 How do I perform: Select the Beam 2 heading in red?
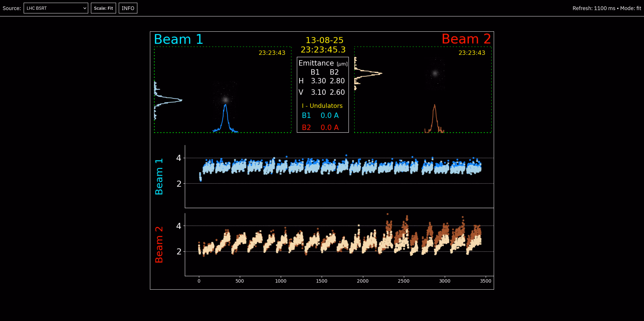[x=466, y=39]
